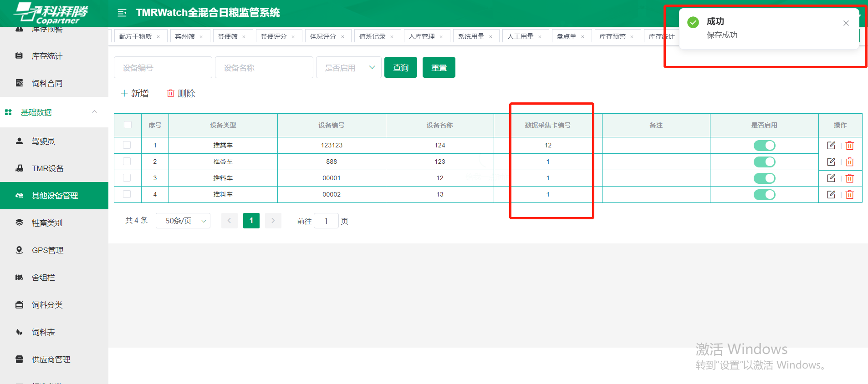The width and height of the screenshot is (868, 384).
Task: Open GPS管理 in the sidebar
Action: pos(47,250)
